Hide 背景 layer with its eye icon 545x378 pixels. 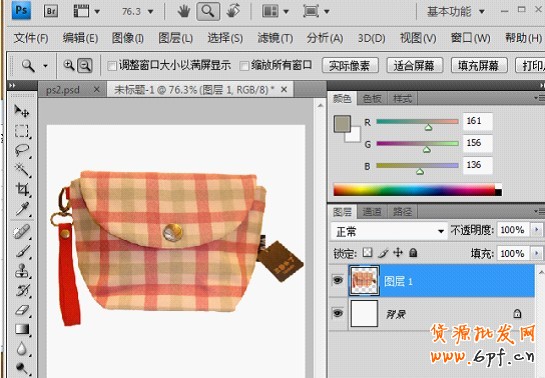[x=338, y=314]
